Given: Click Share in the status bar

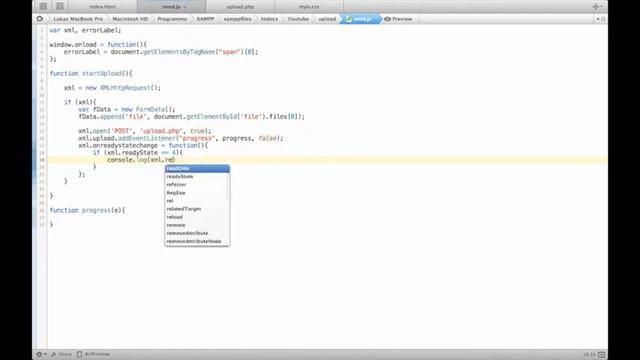Looking at the screenshot, I should tap(62, 354).
